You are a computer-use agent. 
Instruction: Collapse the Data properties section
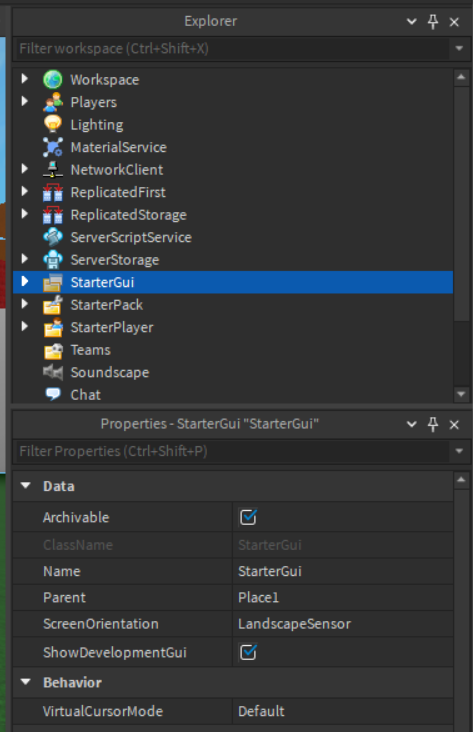(x=26, y=486)
